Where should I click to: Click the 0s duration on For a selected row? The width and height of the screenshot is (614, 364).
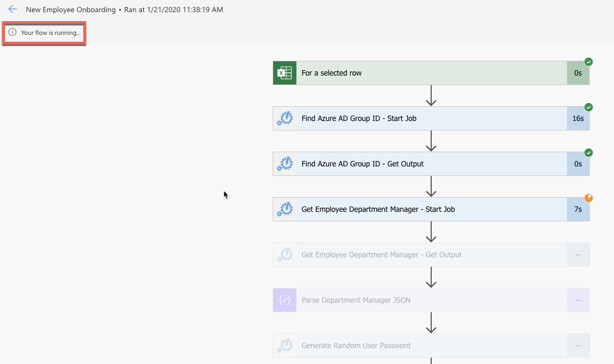tap(578, 73)
